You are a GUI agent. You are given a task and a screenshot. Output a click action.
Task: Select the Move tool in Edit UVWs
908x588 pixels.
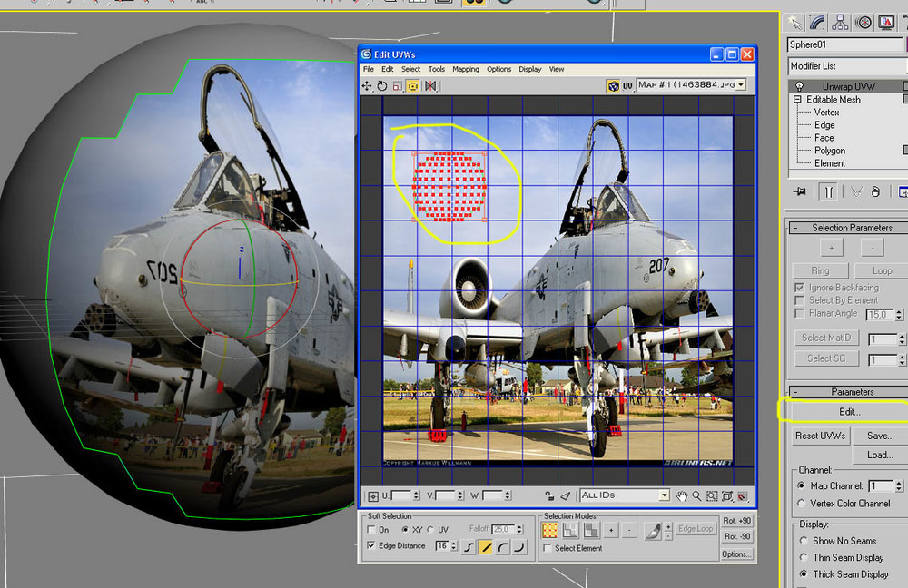click(367, 85)
